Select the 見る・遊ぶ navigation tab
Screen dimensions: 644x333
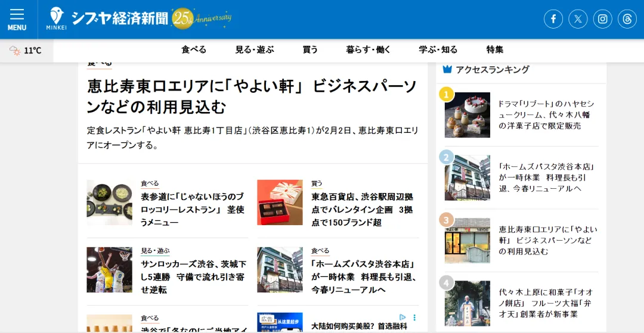pos(254,50)
